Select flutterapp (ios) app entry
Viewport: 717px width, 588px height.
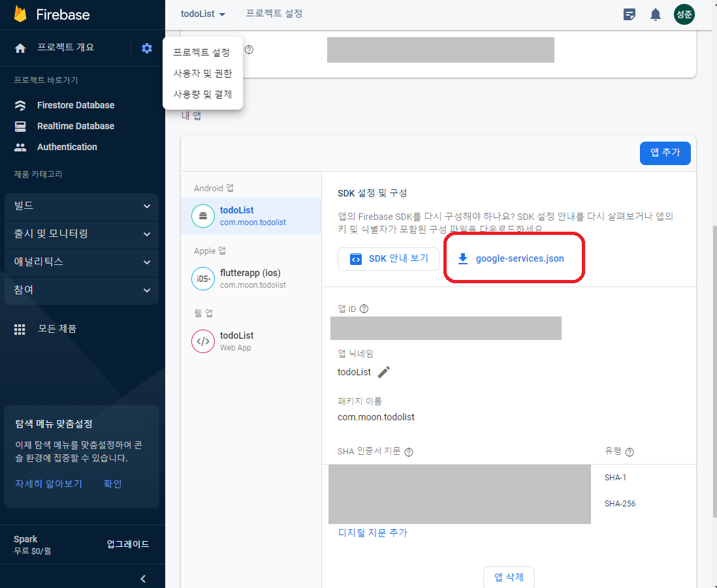[x=251, y=279]
